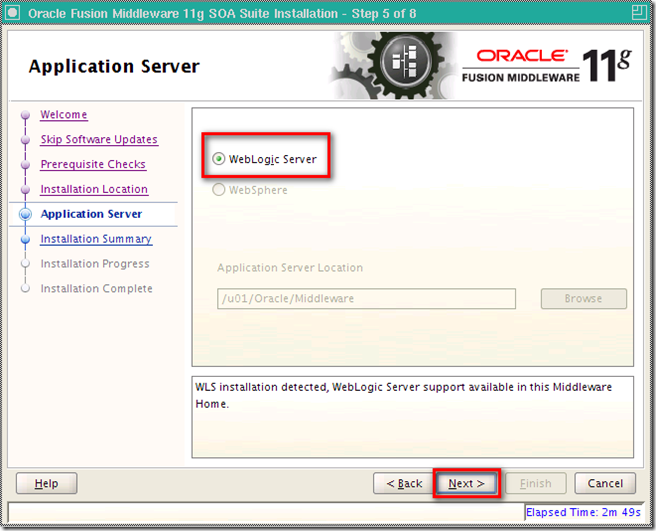The image size is (656, 531).
Task: Go to the Installation Summary step
Action: [96, 239]
